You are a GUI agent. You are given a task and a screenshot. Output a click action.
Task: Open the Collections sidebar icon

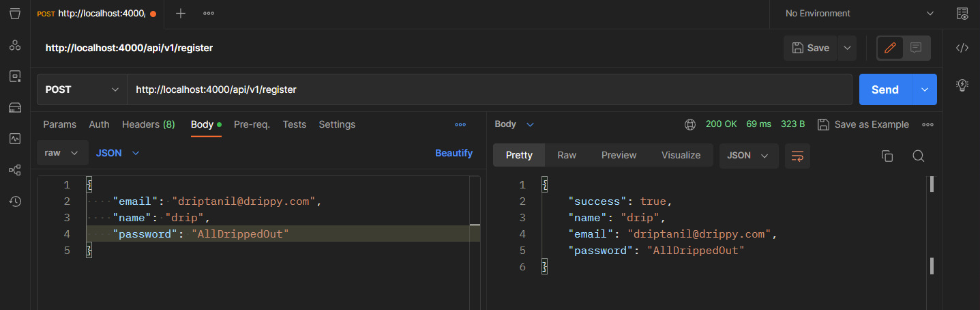15,14
